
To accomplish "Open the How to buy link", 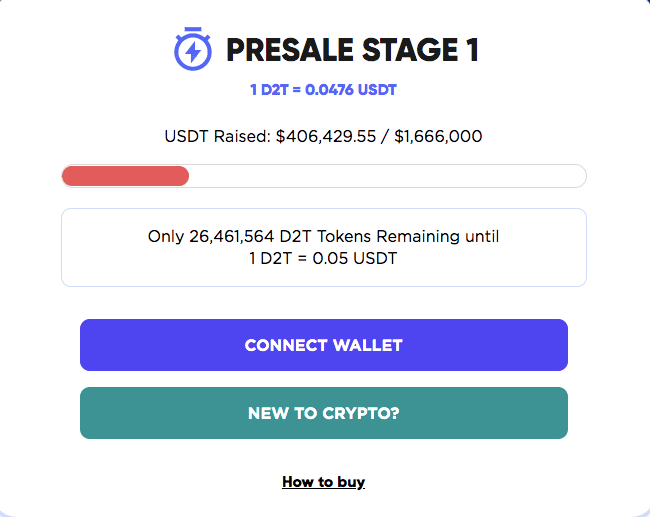I will click(x=323, y=482).
